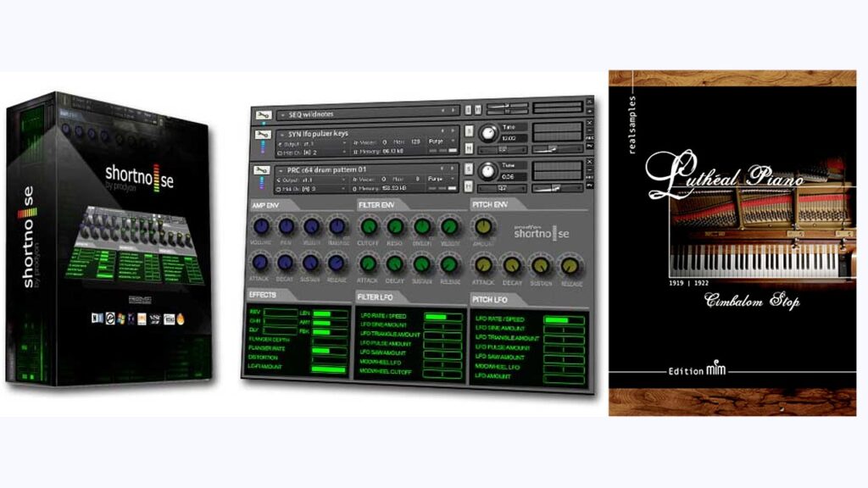
Task: Click the Pitch LFO Saw Amount slider
Action: [x=564, y=359]
